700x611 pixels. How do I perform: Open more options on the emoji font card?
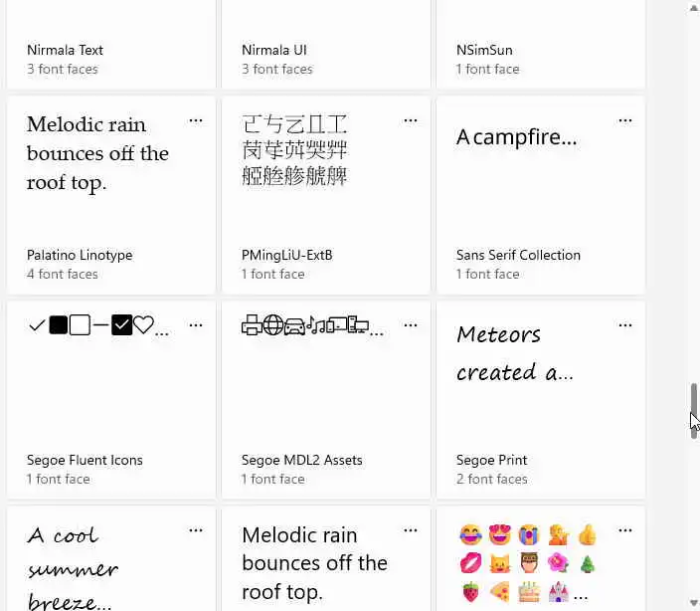[x=625, y=530]
